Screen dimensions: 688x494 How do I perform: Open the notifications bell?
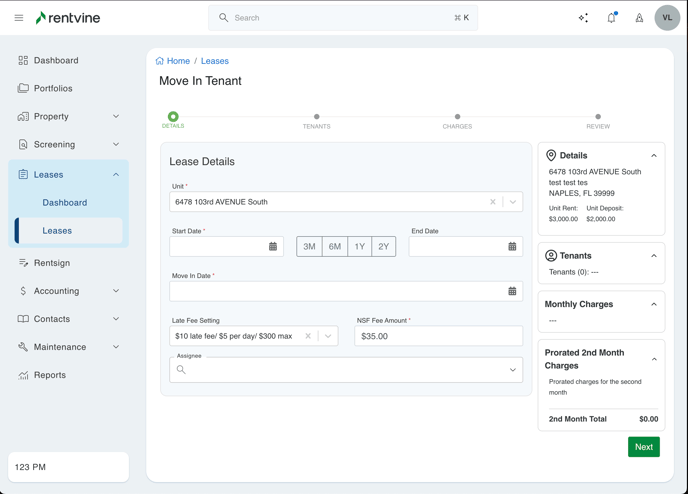pyautogui.click(x=611, y=18)
